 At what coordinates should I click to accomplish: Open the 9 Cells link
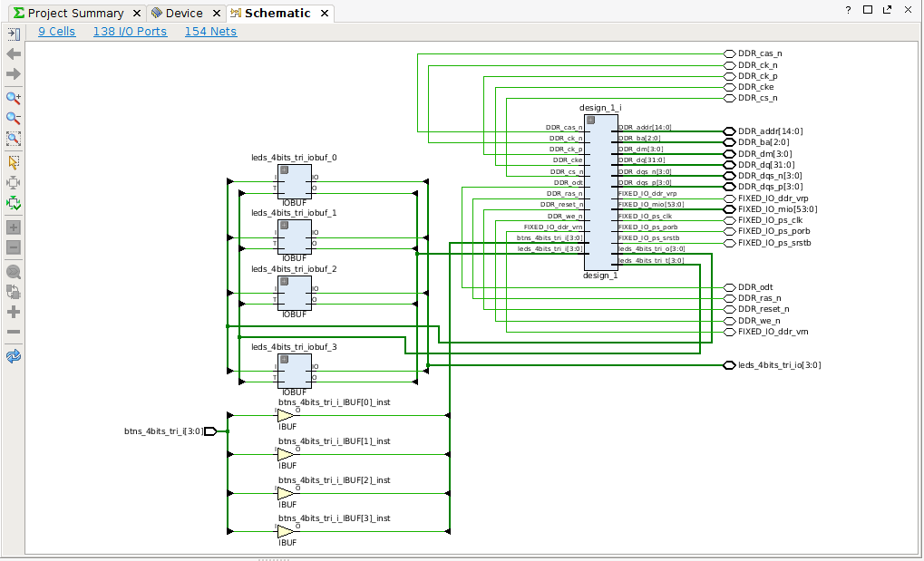[x=56, y=31]
